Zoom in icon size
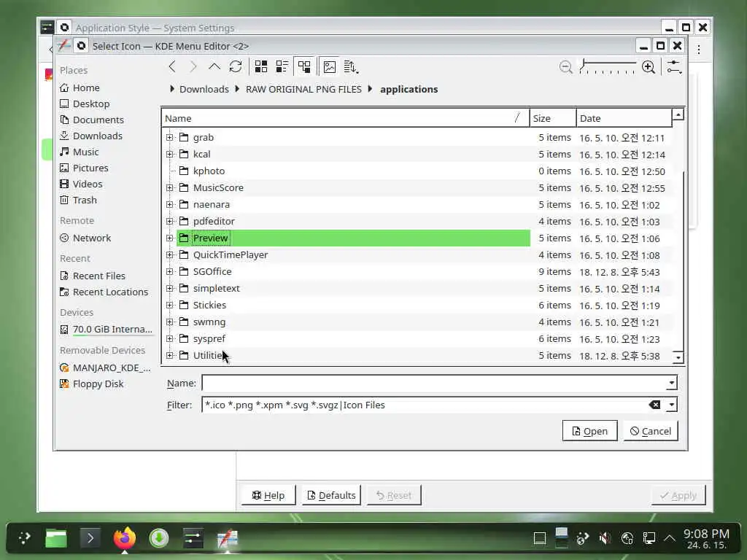This screenshot has width=747, height=560. 649,67
